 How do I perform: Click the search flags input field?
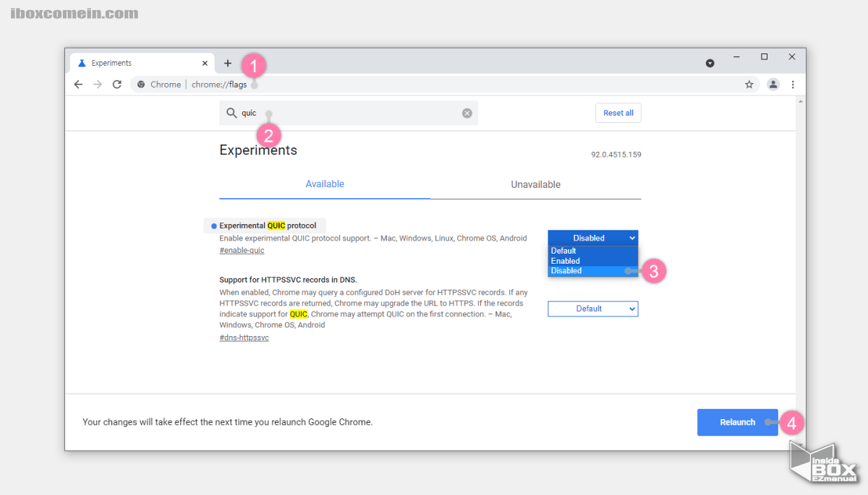[x=347, y=113]
